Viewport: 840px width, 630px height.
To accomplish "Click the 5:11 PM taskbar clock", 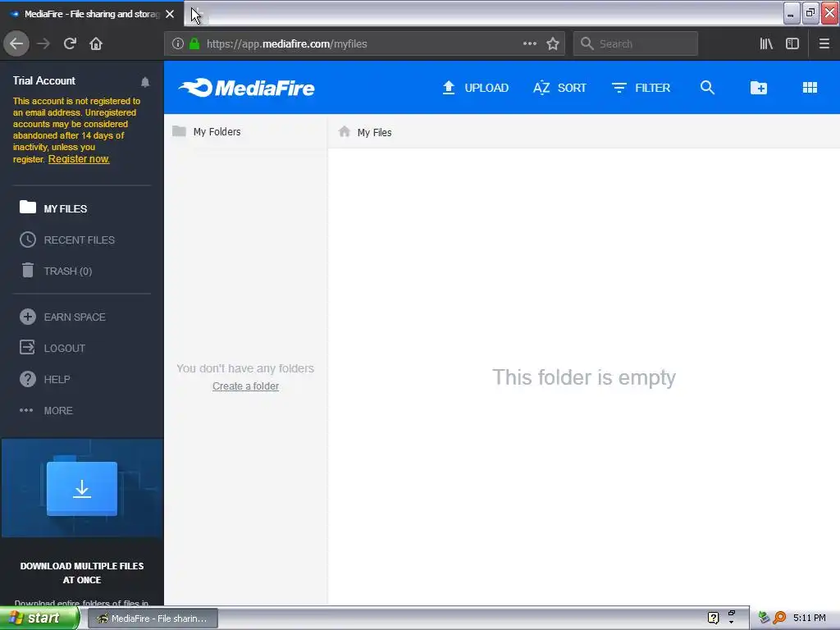I will (x=810, y=618).
